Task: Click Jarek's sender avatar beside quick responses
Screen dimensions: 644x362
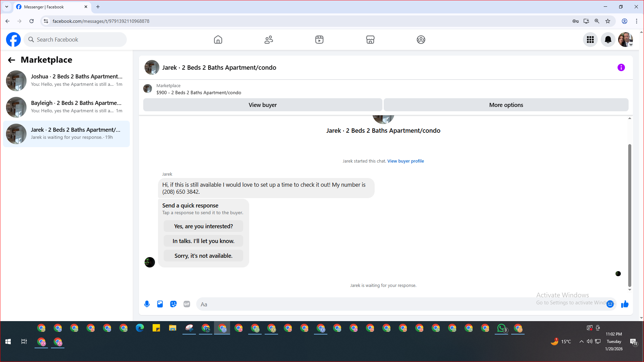Action: pos(150,262)
